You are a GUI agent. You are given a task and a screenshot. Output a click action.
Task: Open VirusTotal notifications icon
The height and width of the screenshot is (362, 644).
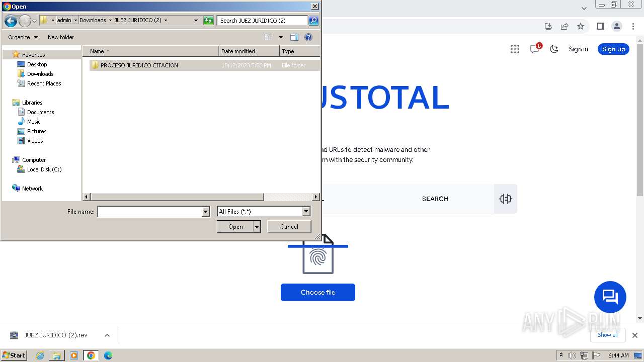click(x=535, y=49)
